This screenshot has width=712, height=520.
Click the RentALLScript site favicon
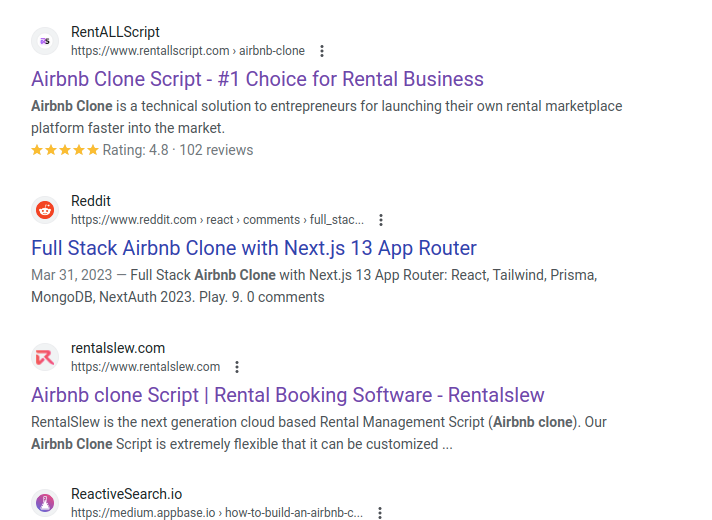[45, 41]
